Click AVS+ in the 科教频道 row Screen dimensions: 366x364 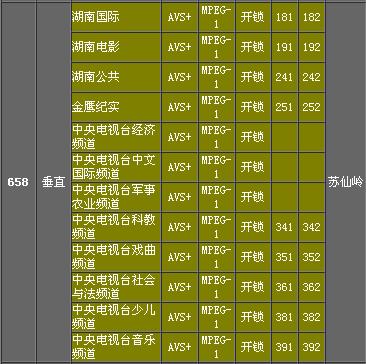[x=180, y=227]
